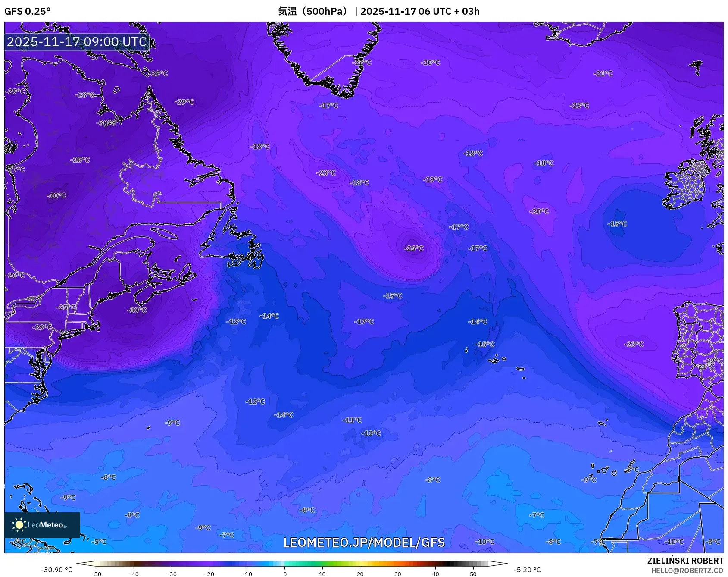Viewport: 728px width, 577px height.
Task: Select the -30°C label over Nova Scotia
Action: (137, 310)
